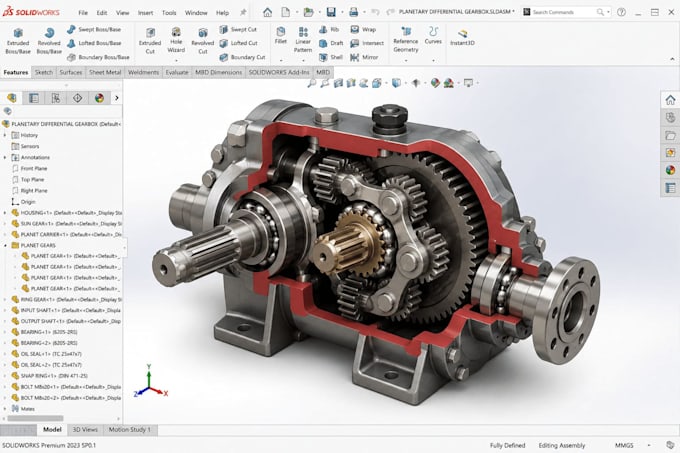Open SOLIDWORKS Resources in the task pane

point(670,100)
